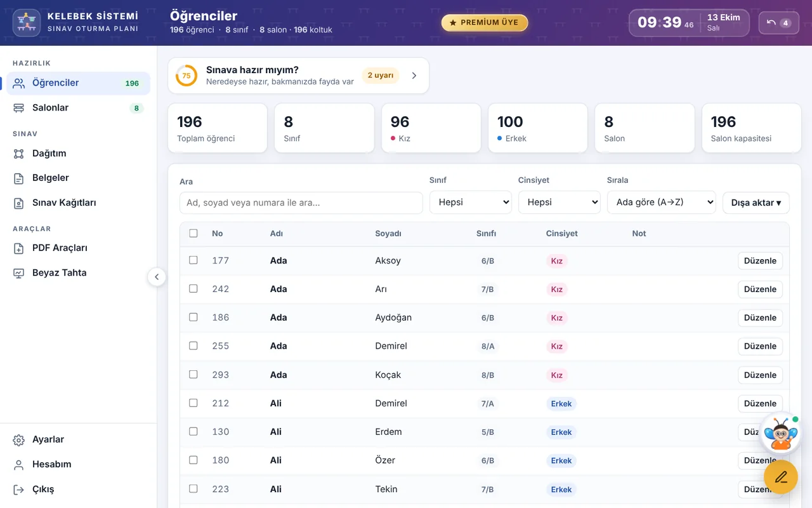Edit the row of Ada Demirel

(760, 347)
